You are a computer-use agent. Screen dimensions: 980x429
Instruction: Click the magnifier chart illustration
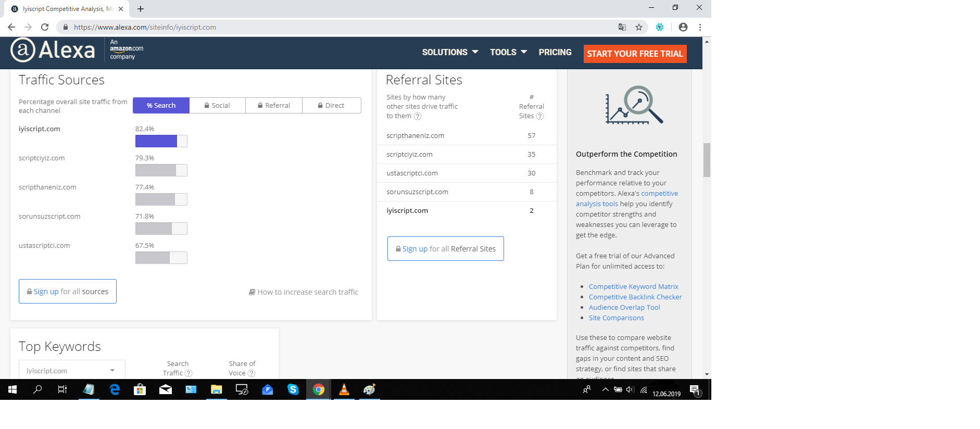634,105
